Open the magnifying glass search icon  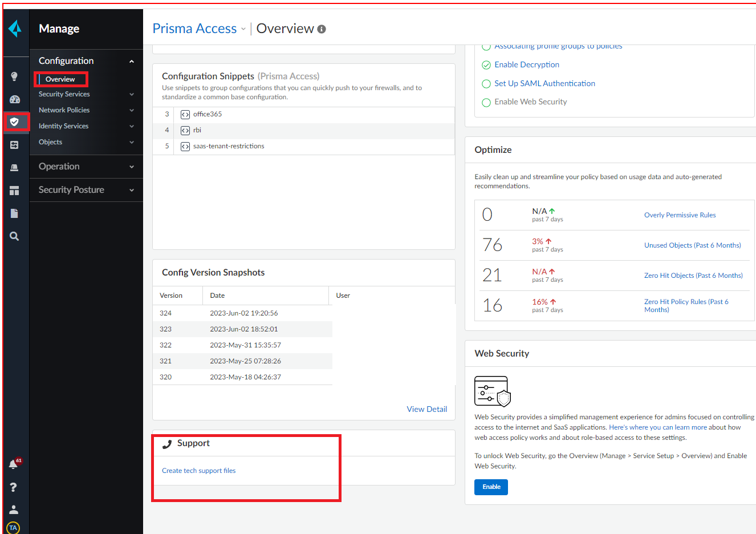[x=14, y=236]
